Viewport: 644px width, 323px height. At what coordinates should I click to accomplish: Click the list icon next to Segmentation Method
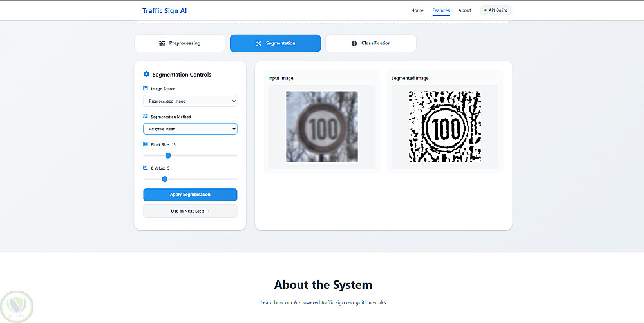146,116
